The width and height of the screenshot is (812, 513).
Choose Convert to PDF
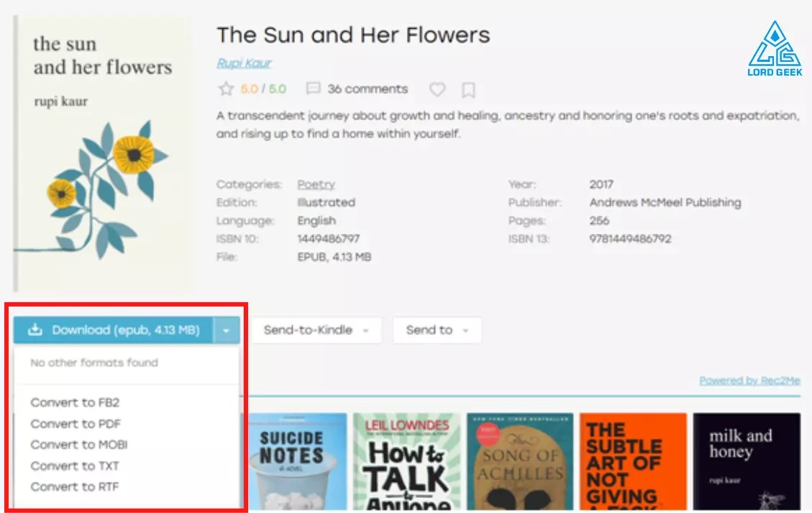(76, 424)
